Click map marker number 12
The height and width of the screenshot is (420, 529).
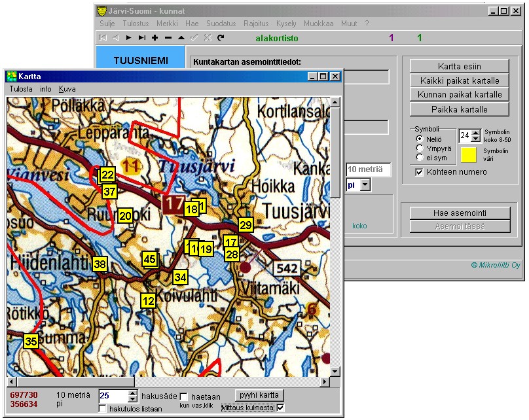point(148,300)
